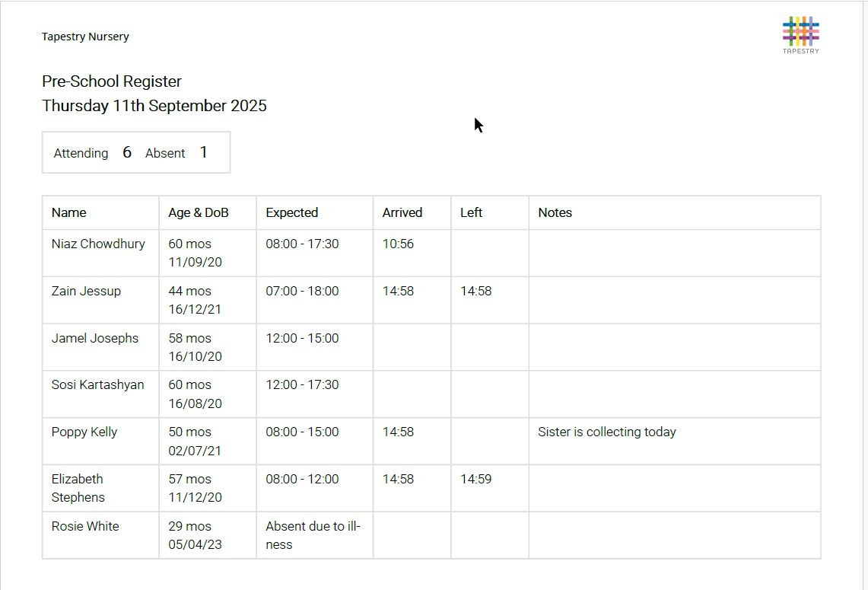The height and width of the screenshot is (590, 868).
Task: Click the Attending count 6
Action: point(127,152)
